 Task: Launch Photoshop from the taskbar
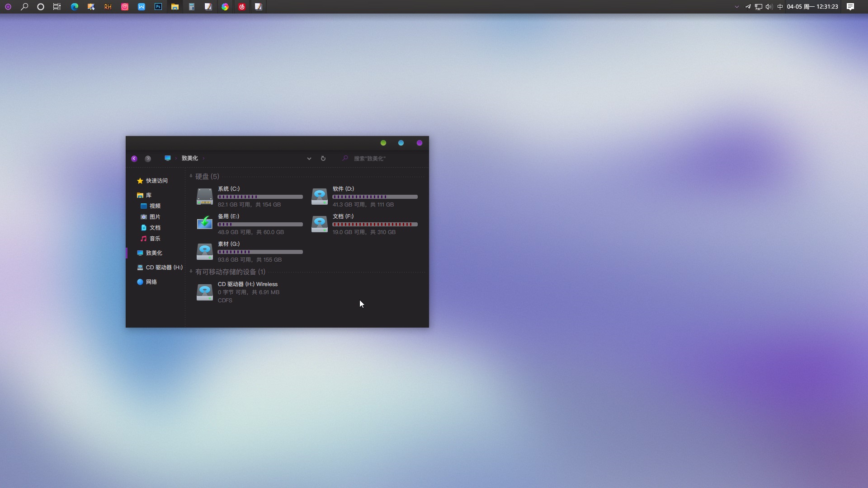pos(158,7)
